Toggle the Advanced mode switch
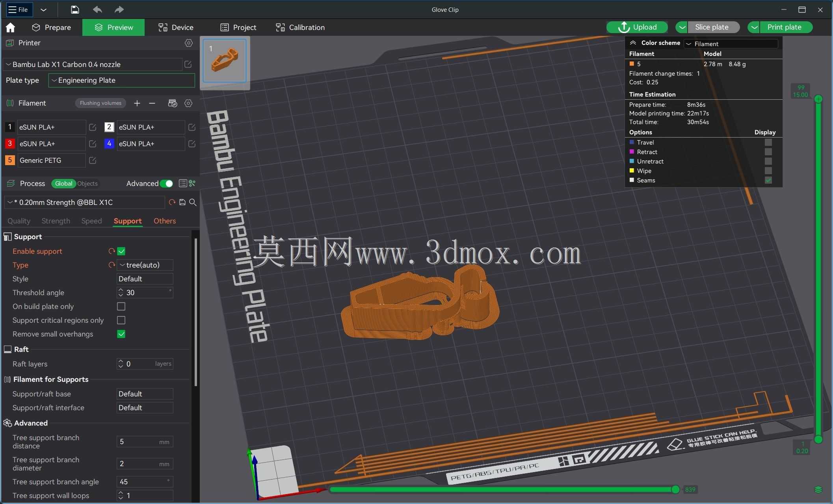Screen dimensions: 833x504 coord(167,184)
